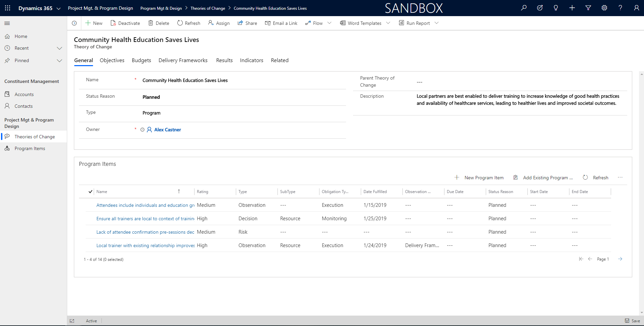
Task: Click the Flow command button
Action: (x=314, y=23)
